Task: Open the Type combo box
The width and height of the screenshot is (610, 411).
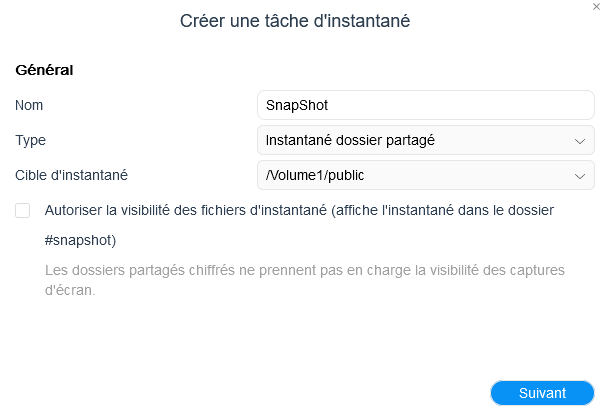Action: 426,141
